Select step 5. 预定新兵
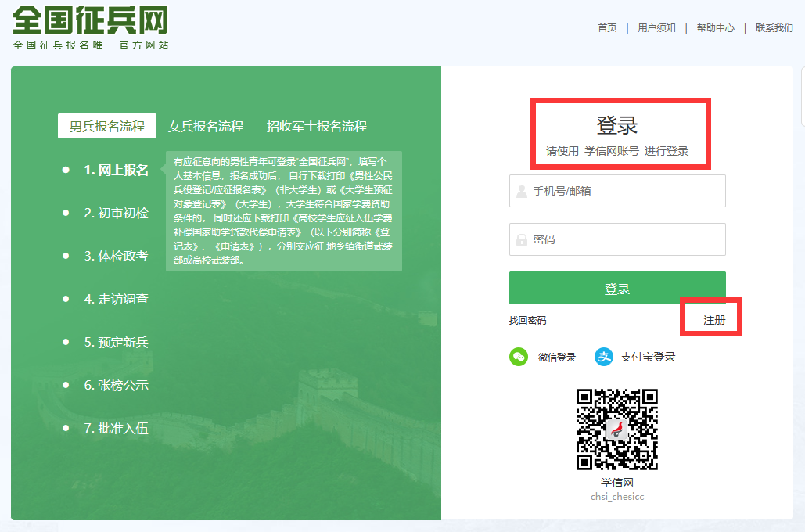Image resolution: width=805 pixels, height=532 pixels. click(116, 342)
